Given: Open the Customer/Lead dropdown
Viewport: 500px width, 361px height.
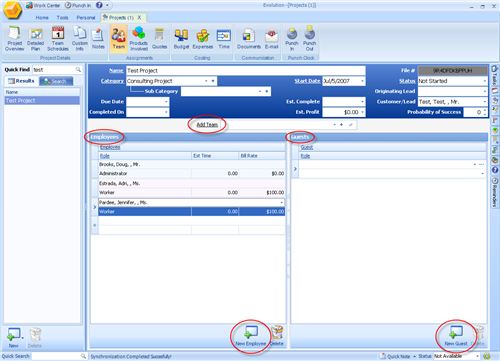Looking at the screenshot, I should pos(485,102).
